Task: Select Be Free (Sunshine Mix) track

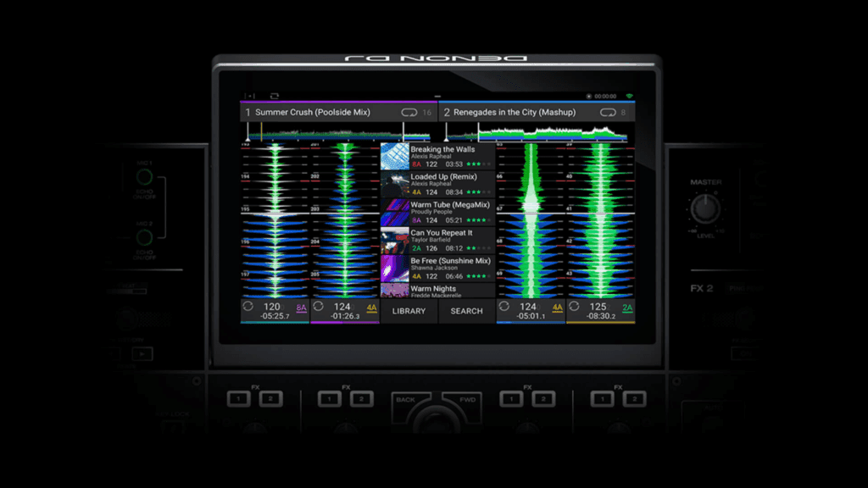Action: 437,269
